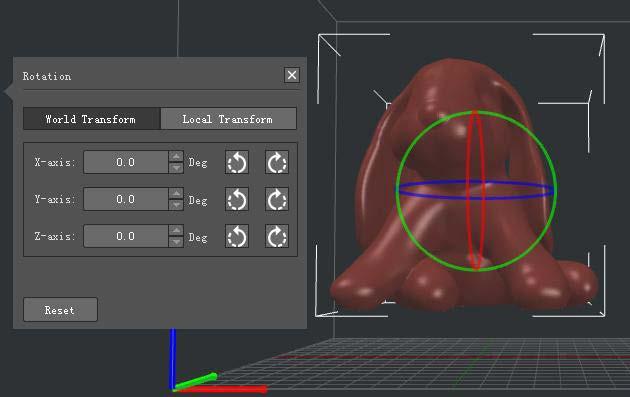
Task: Decrease Z-axis value with down arrow
Action: pos(176,242)
